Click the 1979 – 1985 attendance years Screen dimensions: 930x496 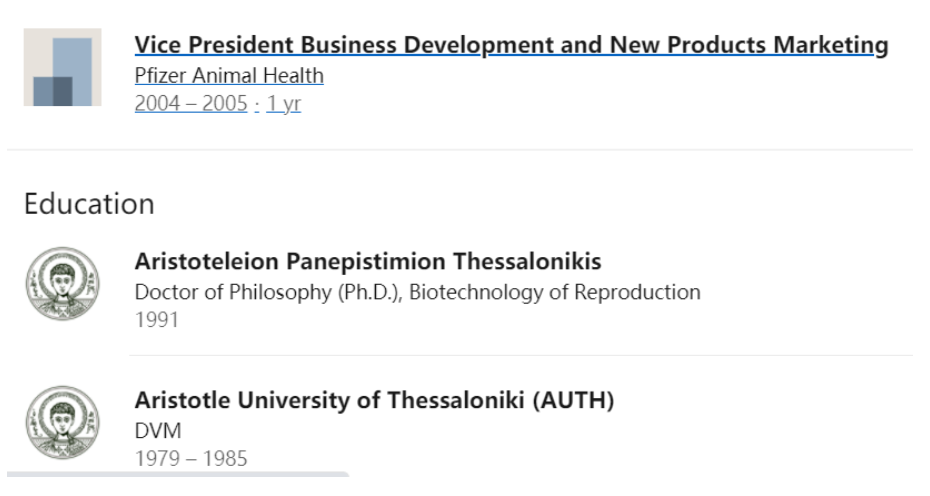pos(191,458)
